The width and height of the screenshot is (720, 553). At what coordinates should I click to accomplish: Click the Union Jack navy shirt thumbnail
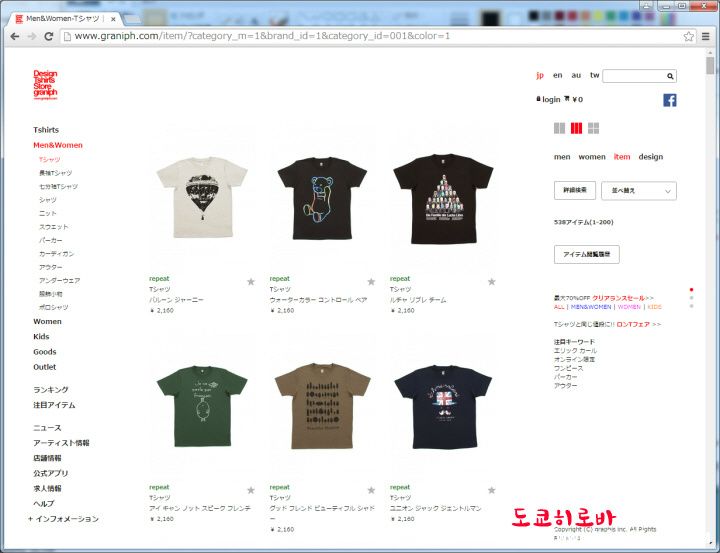pyautogui.click(x=443, y=407)
